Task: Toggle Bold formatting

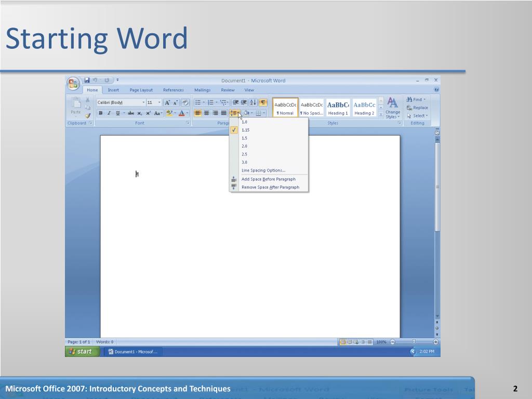Action: 100,113
